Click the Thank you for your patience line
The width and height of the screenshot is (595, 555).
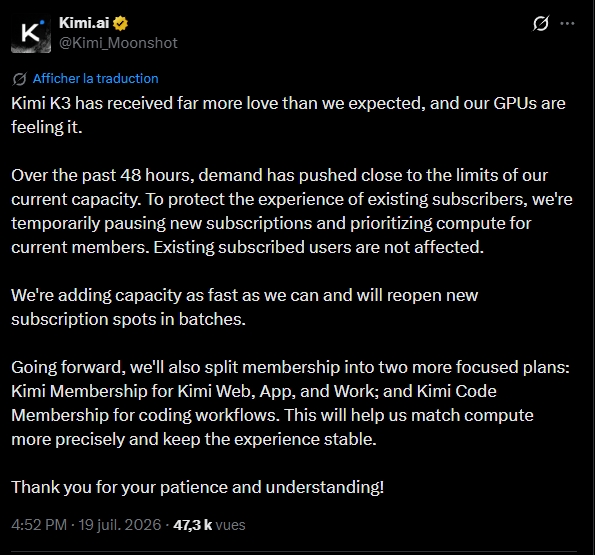pyautogui.click(x=197, y=487)
